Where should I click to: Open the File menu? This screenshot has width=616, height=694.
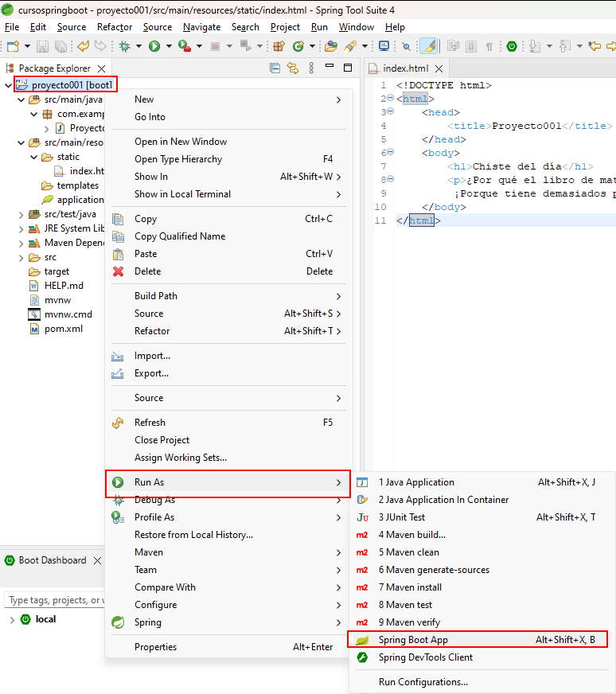click(x=12, y=27)
